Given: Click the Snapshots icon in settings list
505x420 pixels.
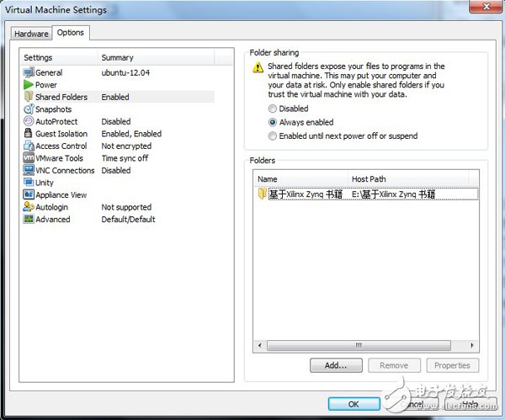Looking at the screenshot, I should 29,109.
